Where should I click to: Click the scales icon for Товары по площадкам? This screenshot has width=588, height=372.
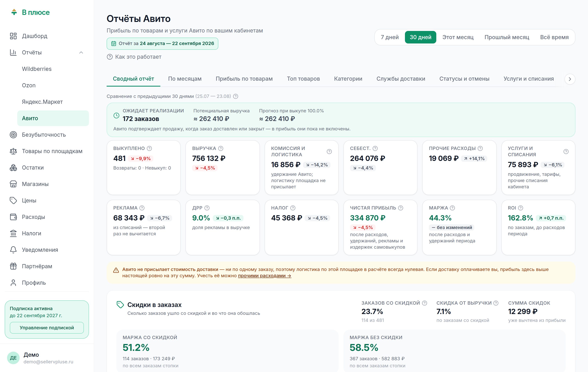point(13,151)
